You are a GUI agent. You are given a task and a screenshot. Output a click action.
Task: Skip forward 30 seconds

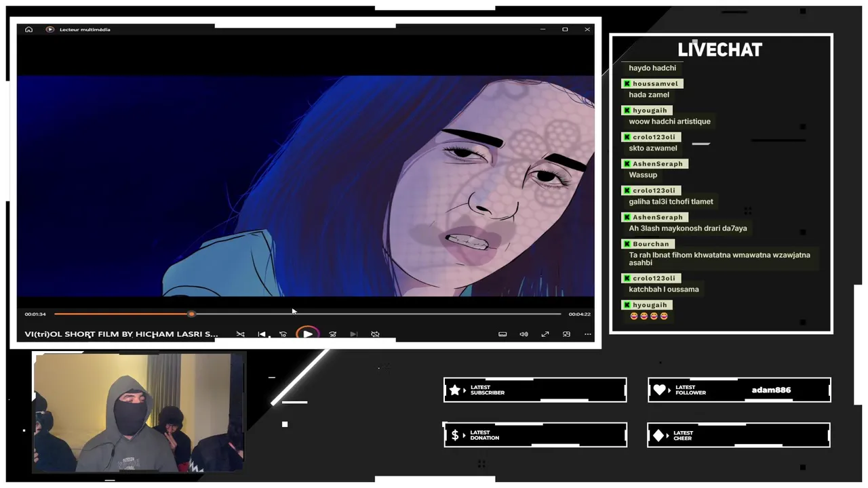click(x=332, y=334)
